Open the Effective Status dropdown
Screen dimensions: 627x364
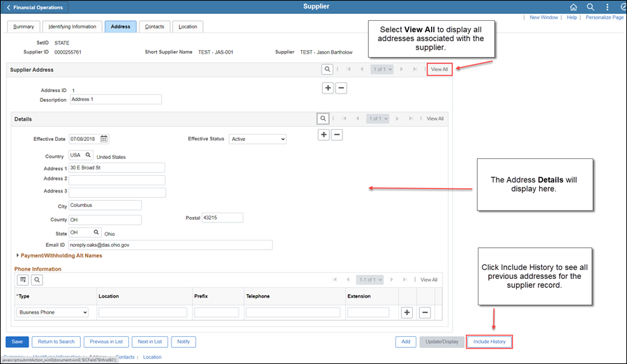[x=257, y=139]
